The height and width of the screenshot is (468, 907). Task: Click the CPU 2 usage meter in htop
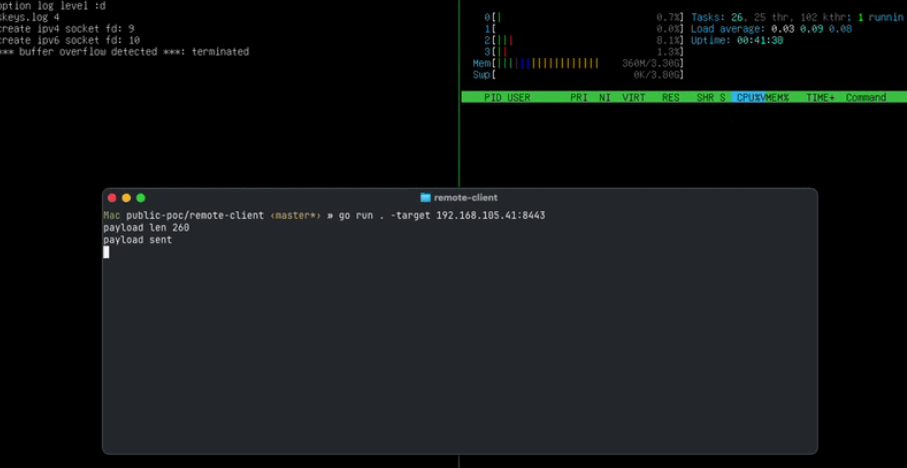click(x=584, y=40)
